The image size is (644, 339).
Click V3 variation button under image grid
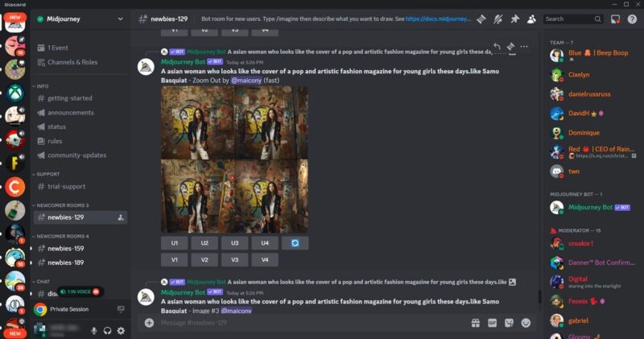tap(234, 260)
